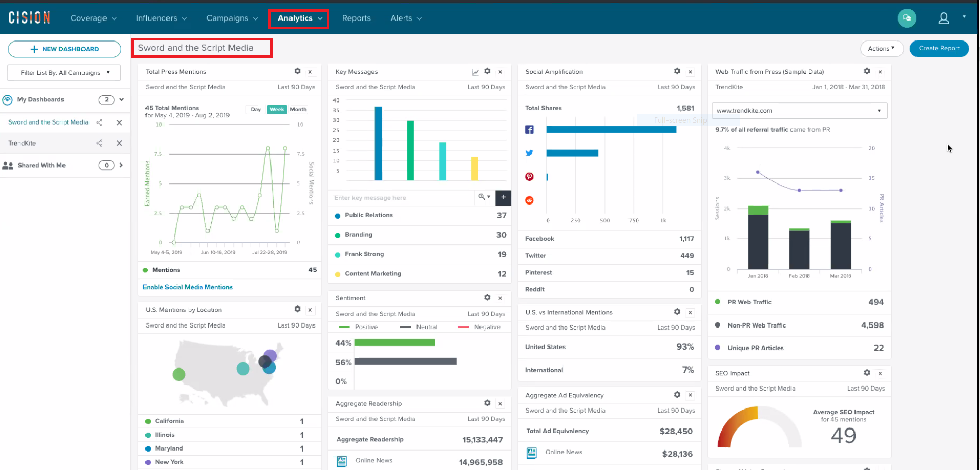This screenshot has width=980, height=470.
Task: Remove the TrendKite dashboard from list
Action: (x=119, y=144)
